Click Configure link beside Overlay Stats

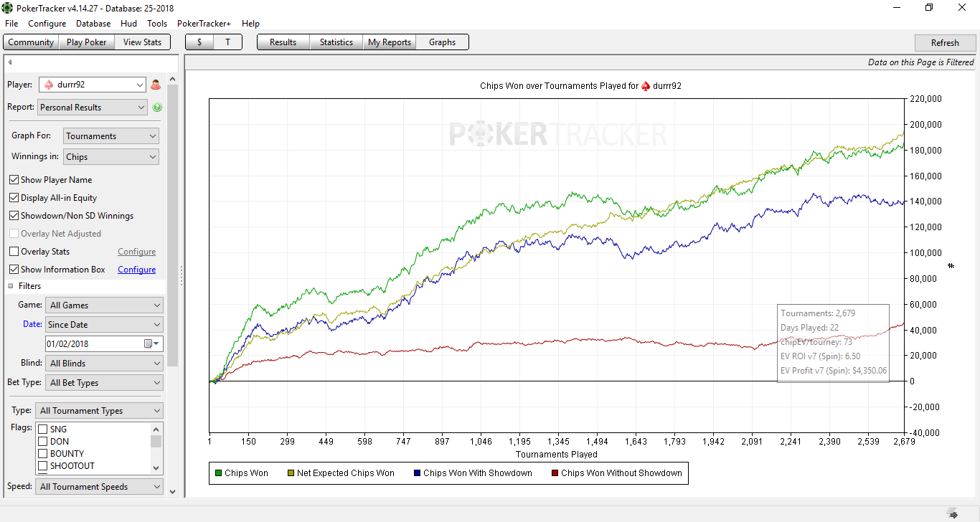coord(136,252)
